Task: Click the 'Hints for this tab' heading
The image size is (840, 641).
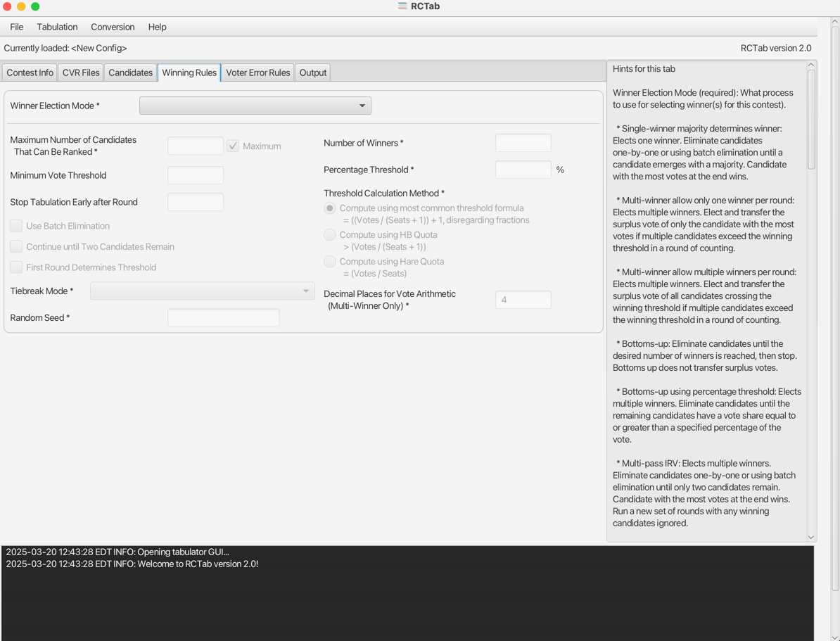Action: [x=644, y=68]
